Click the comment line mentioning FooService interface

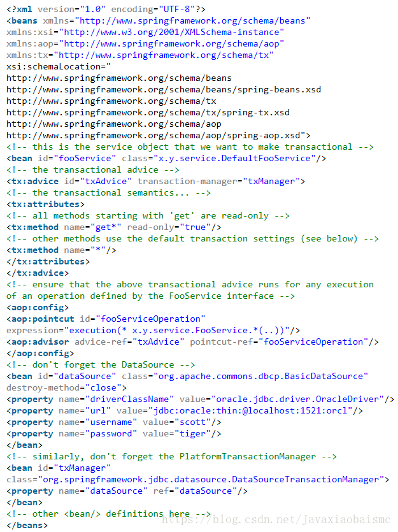point(150,296)
